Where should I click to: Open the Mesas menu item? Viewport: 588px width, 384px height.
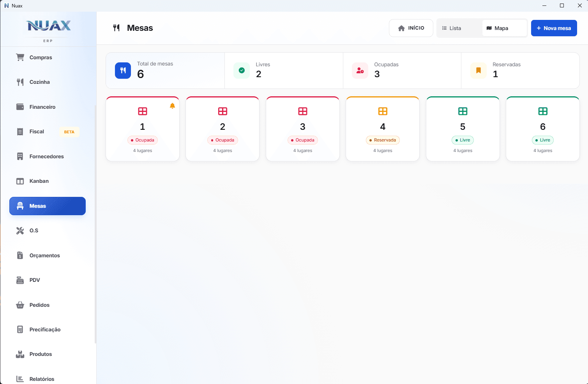click(48, 206)
